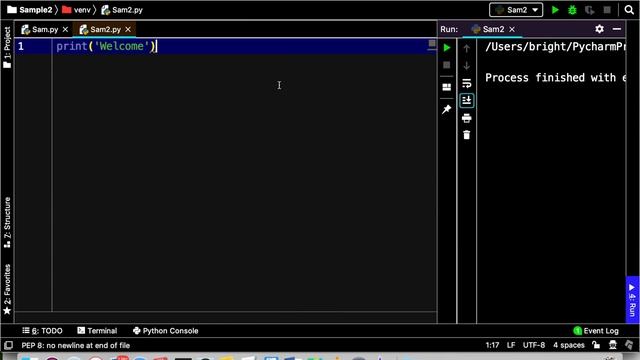The height and width of the screenshot is (360, 640).
Task: Toggle the read-only lock icon
Action: pyautogui.click(x=596, y=345)
